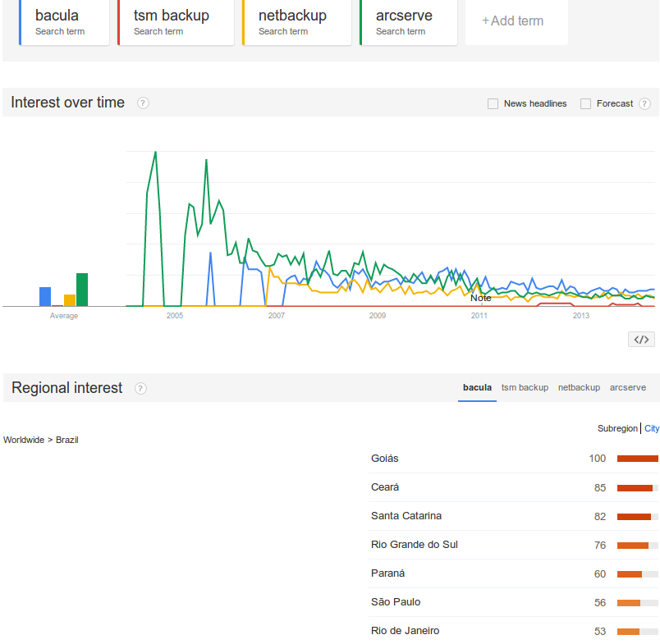
Task: Click the 2011 axis label
Action: point(479,316)
